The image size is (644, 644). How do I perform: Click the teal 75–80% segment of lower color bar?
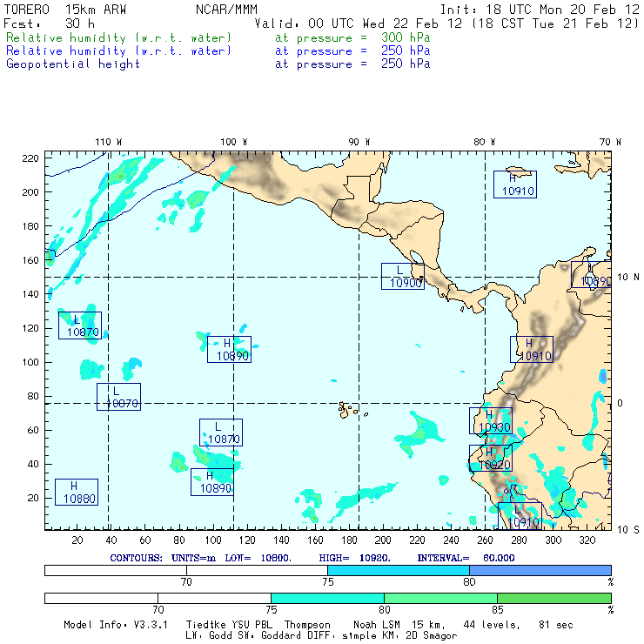coord(327,598)
